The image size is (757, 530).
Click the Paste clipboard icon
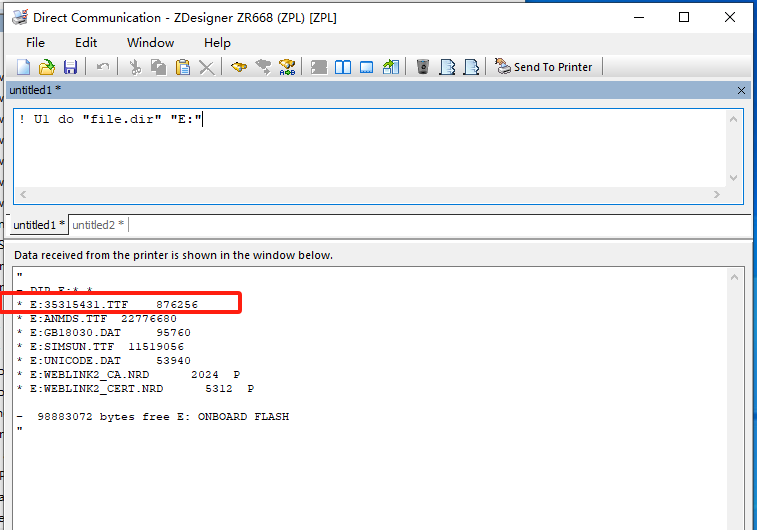tap(183, 67)
